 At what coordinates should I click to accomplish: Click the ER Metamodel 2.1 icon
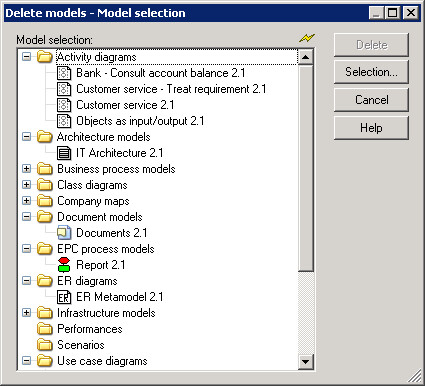(x=64, y=297)
